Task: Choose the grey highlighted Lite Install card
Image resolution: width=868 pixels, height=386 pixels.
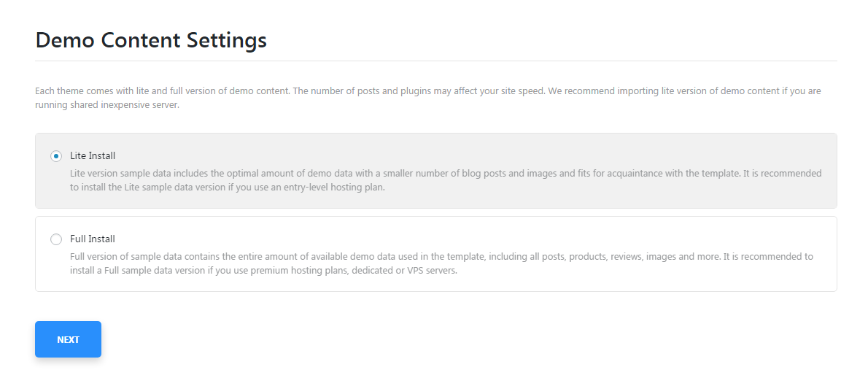Action: click(435, 171)
